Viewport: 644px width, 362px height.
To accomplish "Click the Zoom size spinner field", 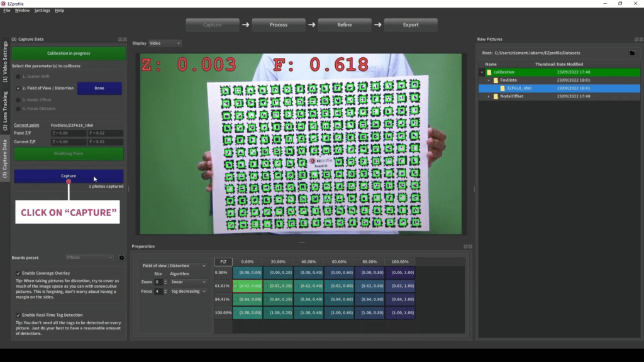I will [x=158, y=282].
